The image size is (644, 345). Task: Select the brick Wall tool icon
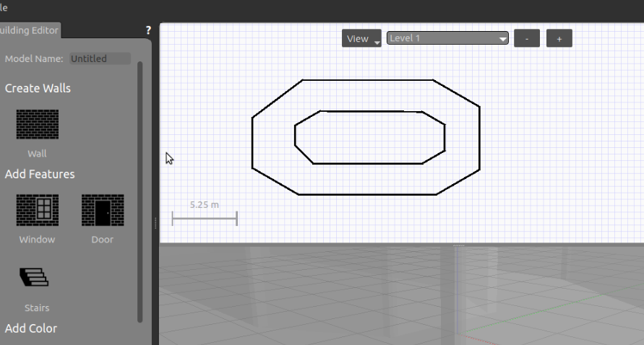(x=38, y=124)
